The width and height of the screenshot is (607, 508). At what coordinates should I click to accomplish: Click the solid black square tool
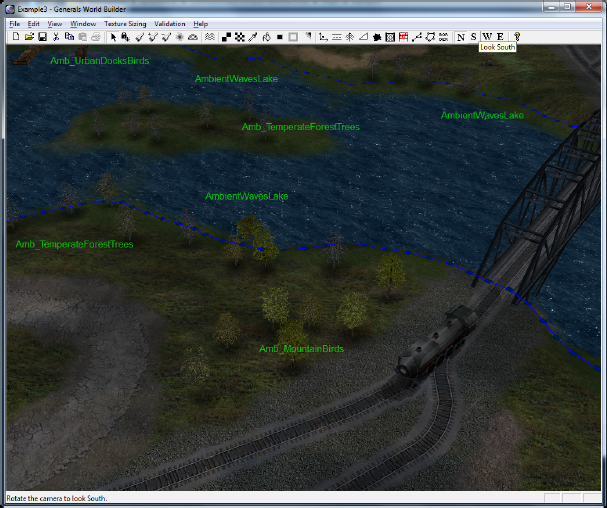point(279,37)
